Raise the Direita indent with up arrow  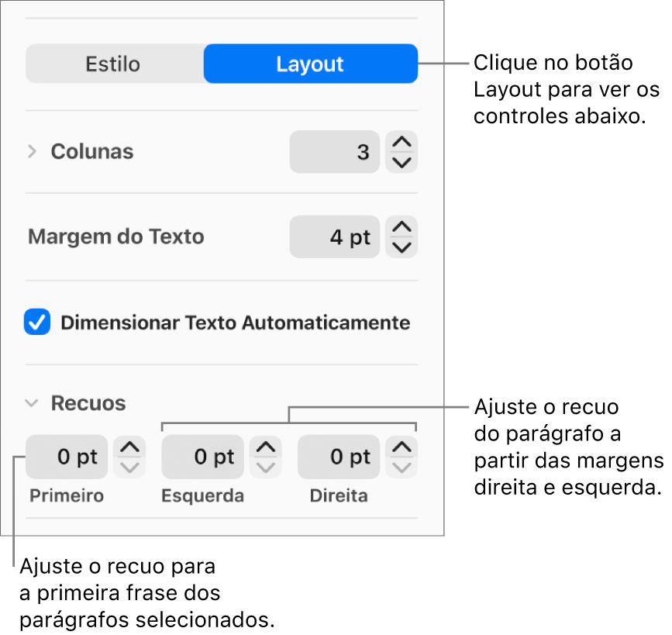click(x=401, y=447)
